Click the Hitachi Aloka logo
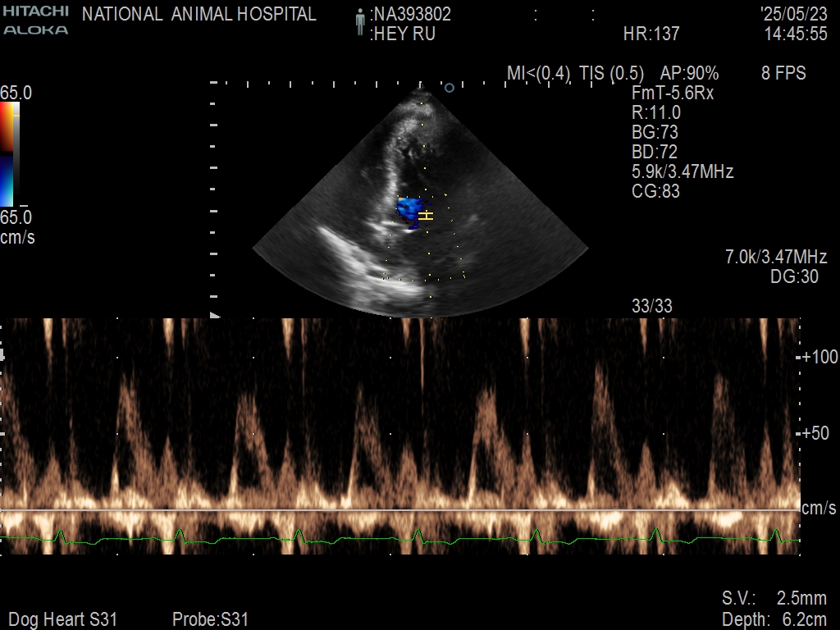Viewport: 840px width, 630px height. coord(35,21)
